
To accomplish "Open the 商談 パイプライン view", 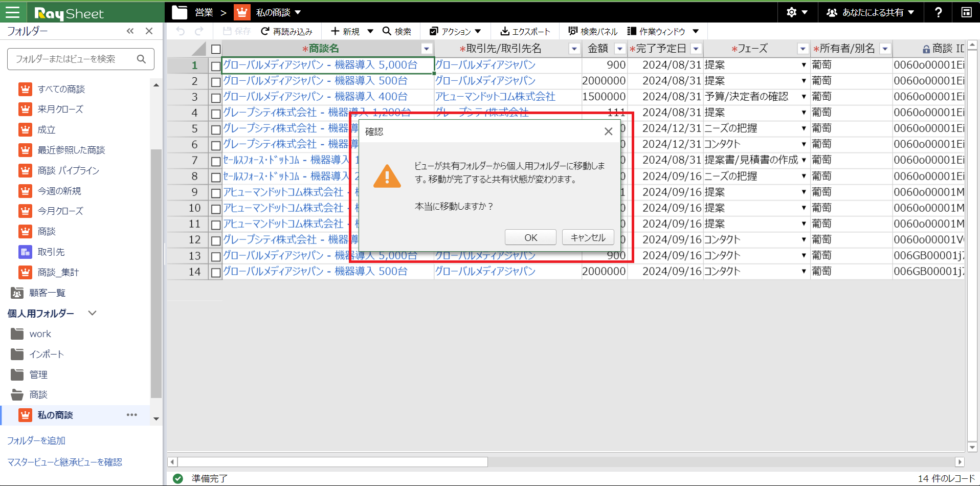I will click(x=68, y=170).
